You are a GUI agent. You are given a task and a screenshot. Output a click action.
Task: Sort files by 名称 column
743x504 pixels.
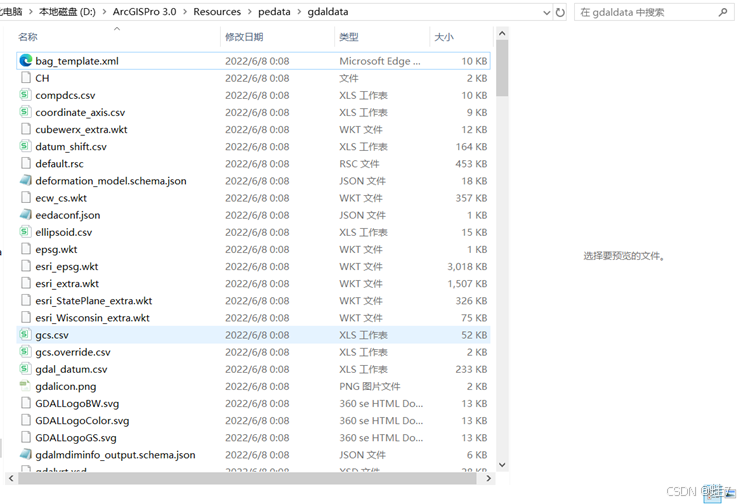pyautogui.click(x=118, y=36)
